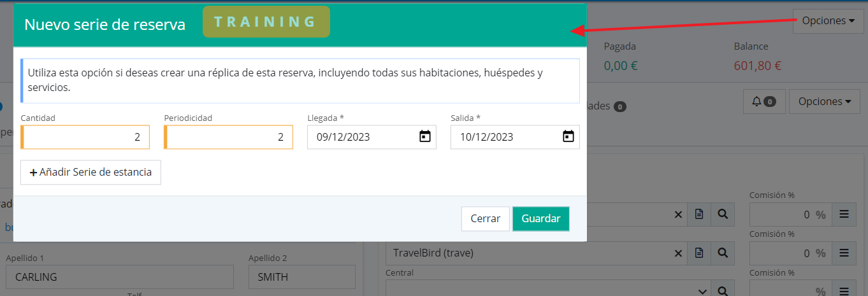Expand the Opciones dropdown beside the bell
The width and height of the screenshot is (868, 296).
[x=824, y=101]
